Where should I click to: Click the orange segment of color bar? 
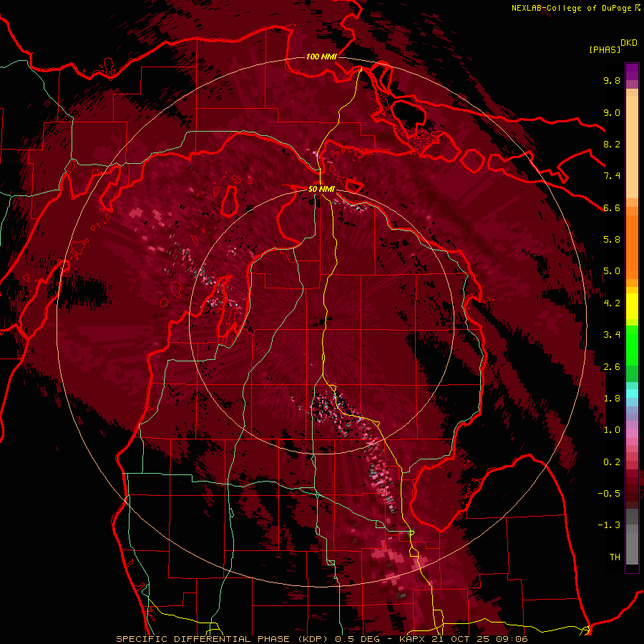click(x=632, y=246)
